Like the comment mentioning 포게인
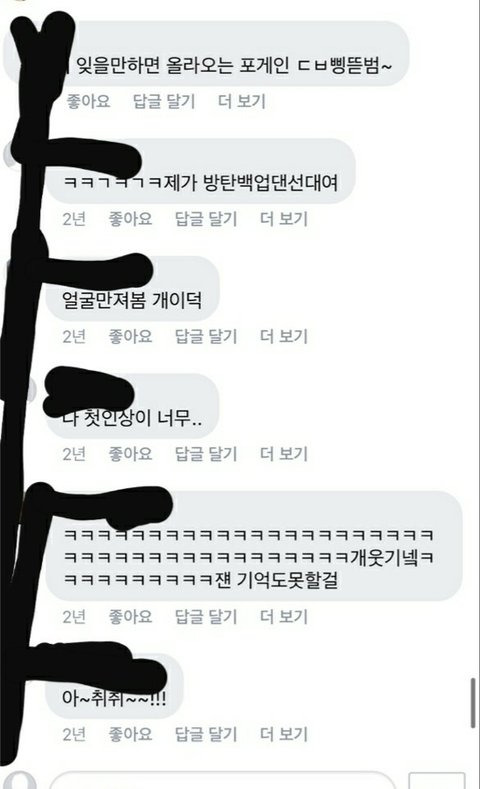The height and width of the screenshot is (789, 480). (88, 101)
